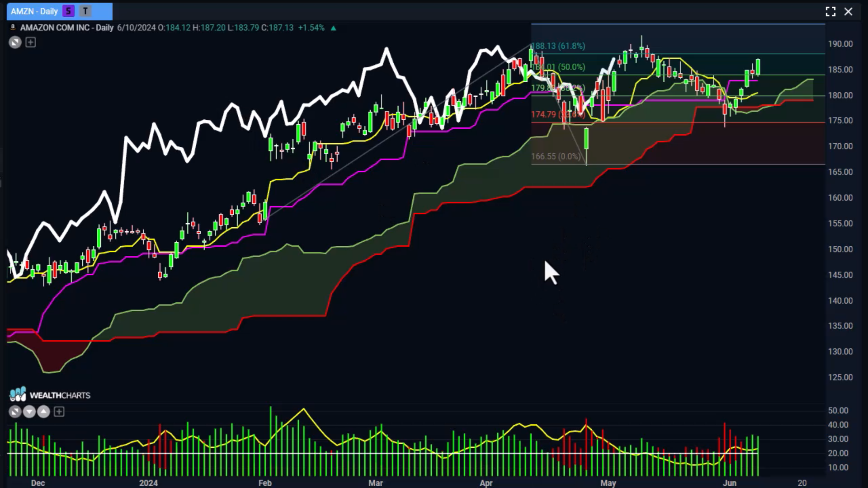Click the gray T badge on the tab

85,11
